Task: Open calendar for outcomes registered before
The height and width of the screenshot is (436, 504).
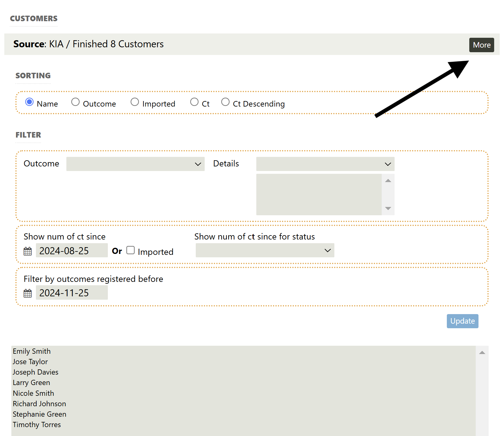Action: tap(28, 293)
